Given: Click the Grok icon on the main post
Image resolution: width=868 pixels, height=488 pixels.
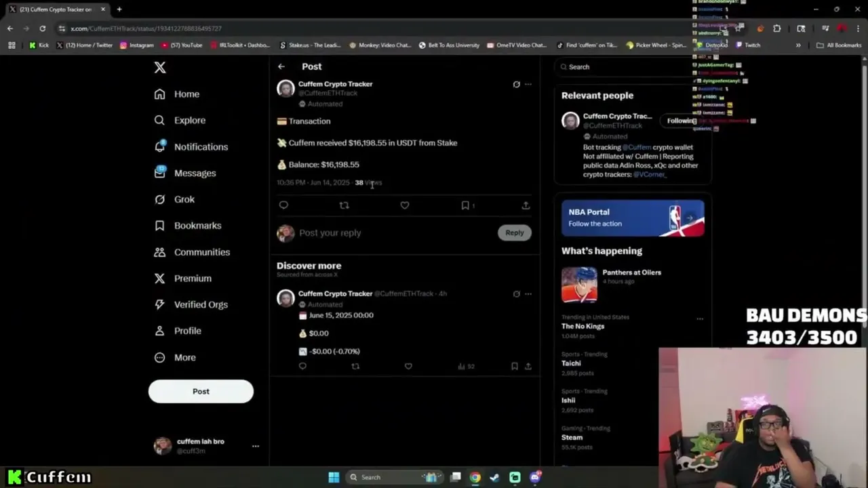Looking at the screenshot, I should click(517, 85).
